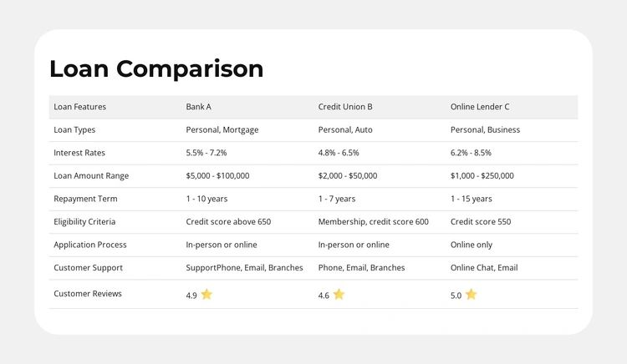Click the Online Chat, Email support cell

(x=484, y=268)
